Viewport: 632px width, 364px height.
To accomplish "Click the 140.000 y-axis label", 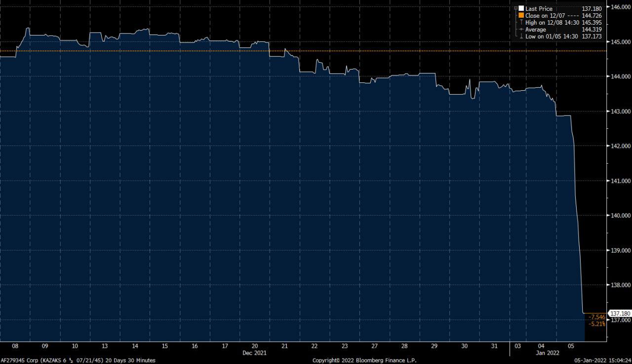I will (x=621, y=216).
